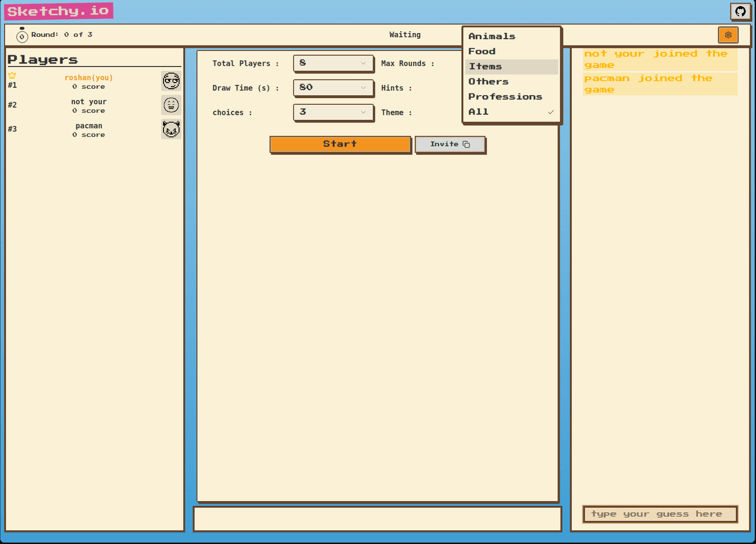Click the 'Max Rounds :' label
This screenshot has width=756, height=544.
pos(408,63)
